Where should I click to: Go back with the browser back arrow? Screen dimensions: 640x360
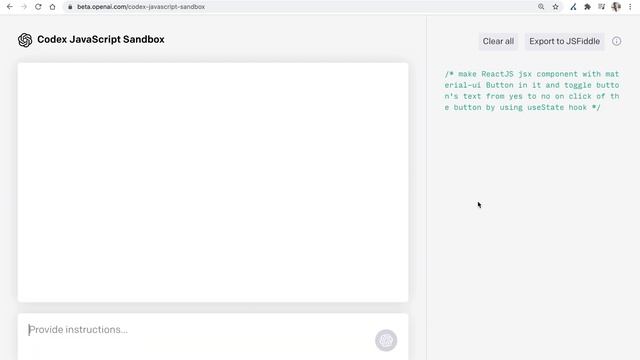point(10,7)
